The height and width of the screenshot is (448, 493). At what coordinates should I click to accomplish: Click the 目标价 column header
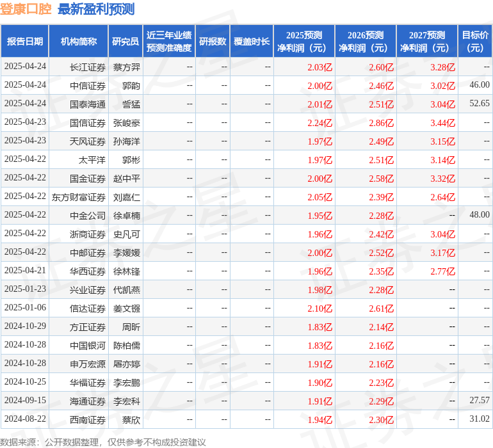[475, 41]
